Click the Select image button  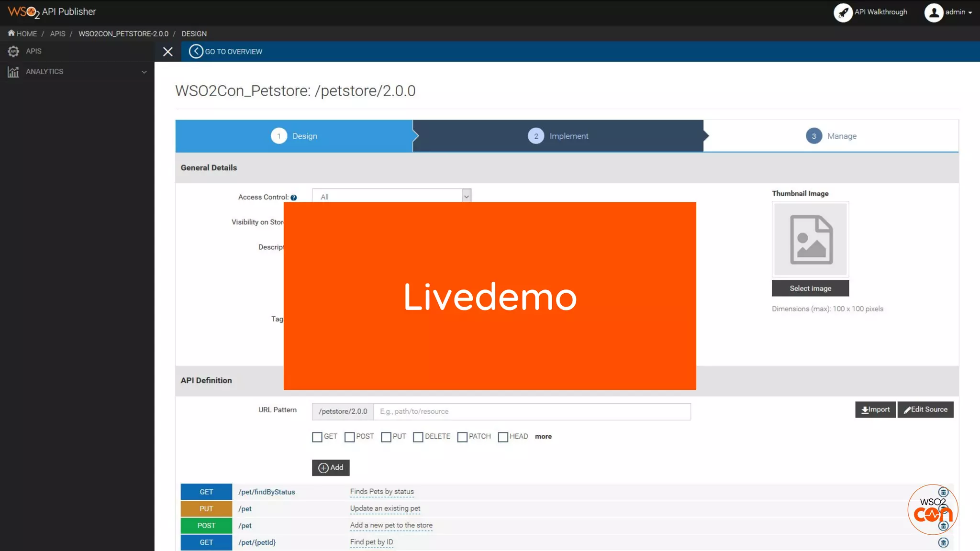811,288
